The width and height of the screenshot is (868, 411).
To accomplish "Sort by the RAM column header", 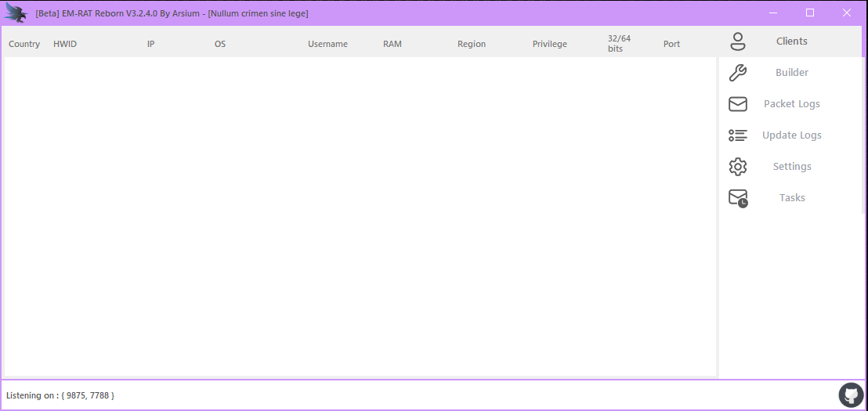I will [392, 45].
